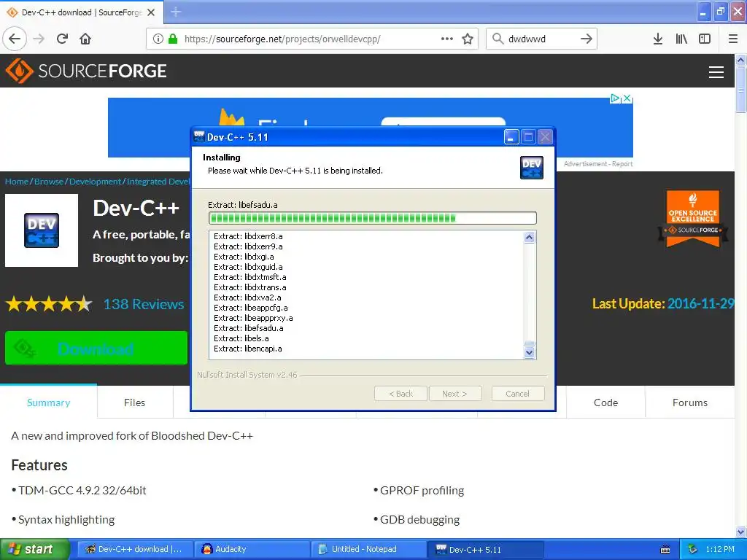Image resolution: width=747 pixels, height=560 pixels.
Task: Switch to the Code tab
Action: coord(605,402)
